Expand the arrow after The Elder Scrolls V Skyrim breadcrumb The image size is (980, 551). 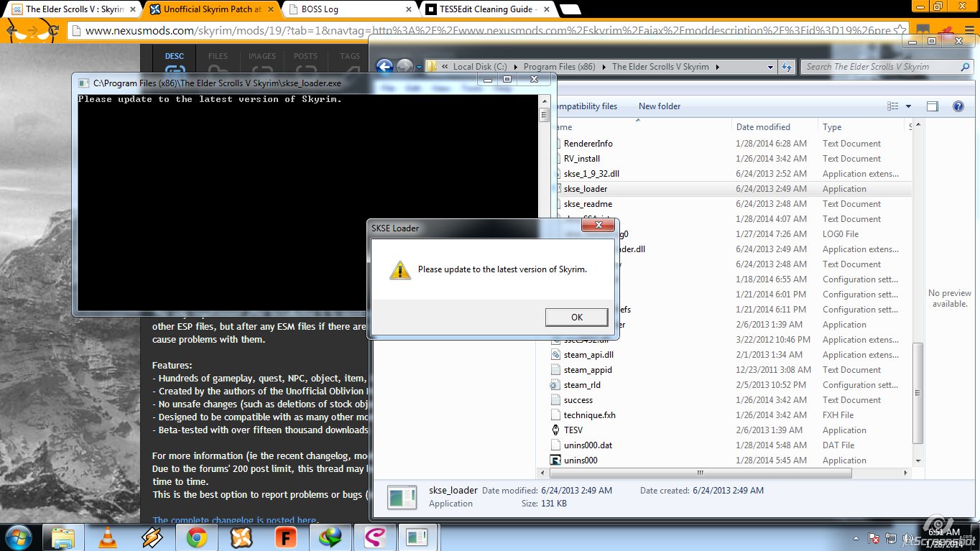click(717, 67)
